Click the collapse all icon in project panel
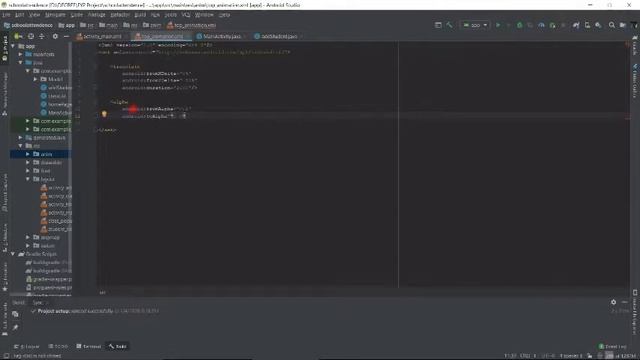The height and width of the screenshot is (360, 640). tap(42, 36)
